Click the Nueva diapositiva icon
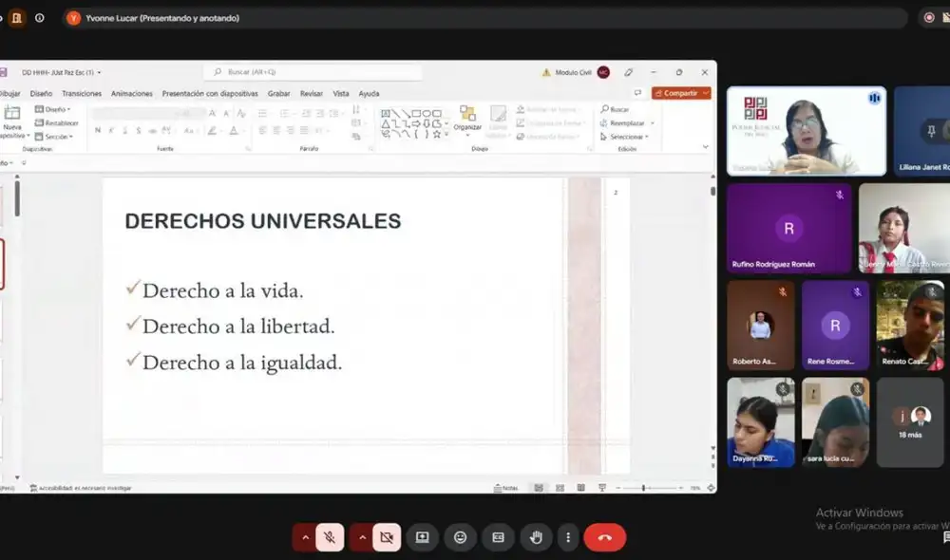The height and width of the screenshot is (560, 950). (12, 113)
